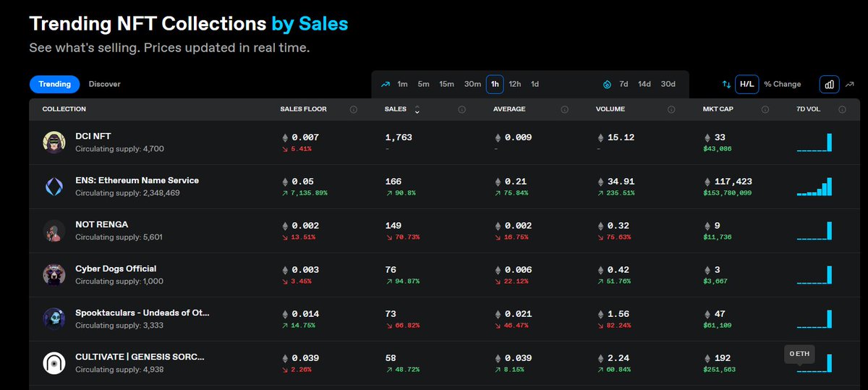Click the ENS Ethereum Name Service logo
Image resolution: width=868 pixels, height=390 pixels.
tap(54, 187)
